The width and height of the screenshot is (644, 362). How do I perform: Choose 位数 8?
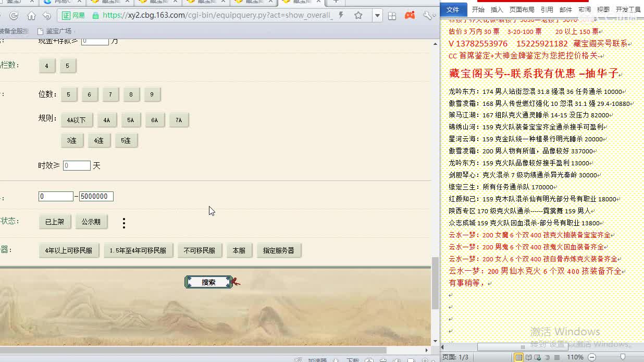pyautogui.click(x=131, y=94)
